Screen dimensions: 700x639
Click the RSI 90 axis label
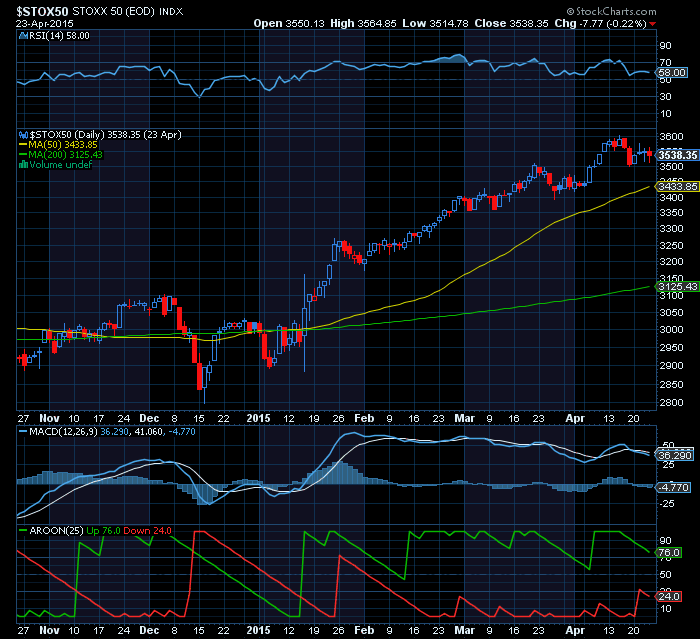tap(665, 46)
